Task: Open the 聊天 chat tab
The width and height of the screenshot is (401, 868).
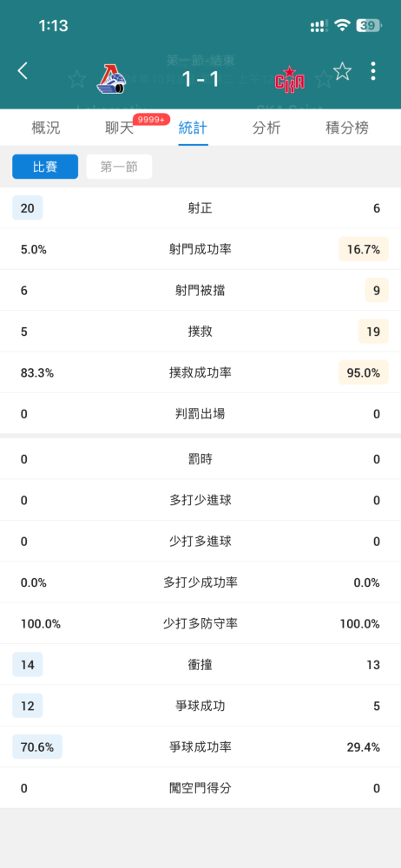Action: 120,128
